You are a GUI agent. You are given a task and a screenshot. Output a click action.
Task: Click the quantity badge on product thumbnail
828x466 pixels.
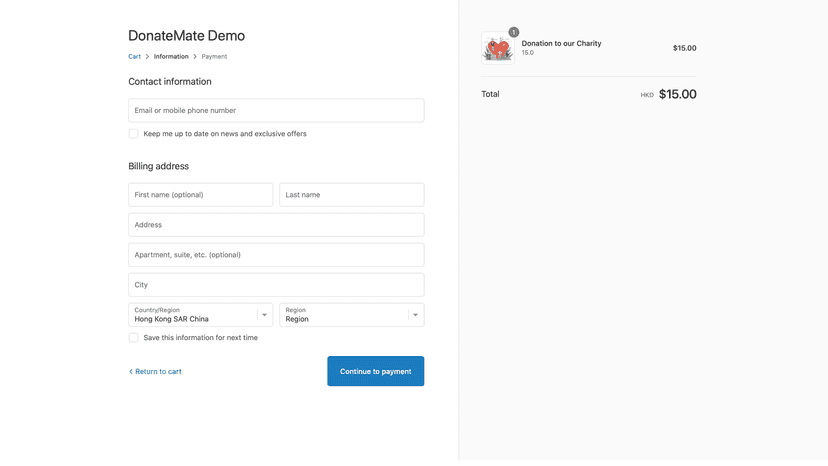pos(513,32)
